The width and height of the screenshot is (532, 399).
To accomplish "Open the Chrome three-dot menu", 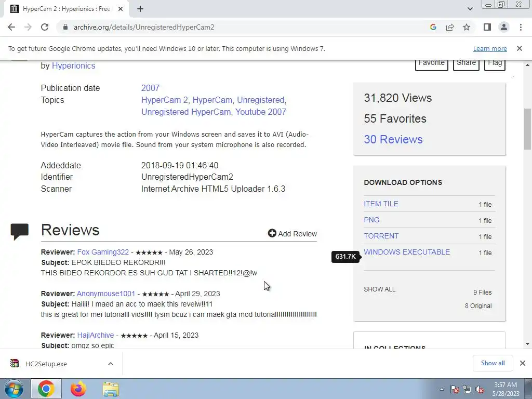I will tap(521, 27).
